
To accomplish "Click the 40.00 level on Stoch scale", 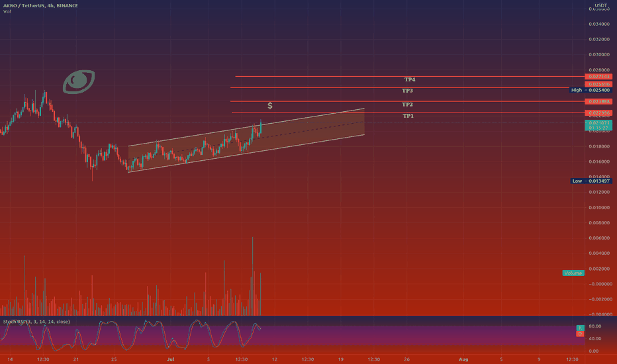I will coord(595,338).
